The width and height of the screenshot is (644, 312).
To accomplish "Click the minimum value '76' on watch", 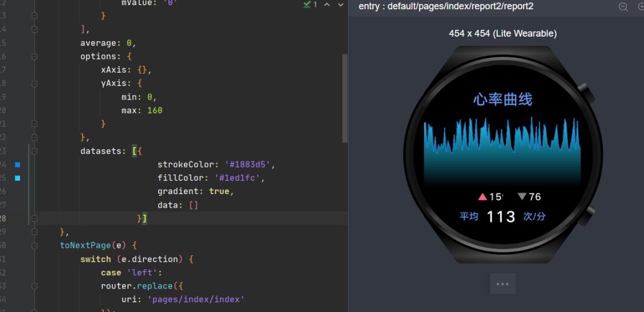I will point(535,197).
